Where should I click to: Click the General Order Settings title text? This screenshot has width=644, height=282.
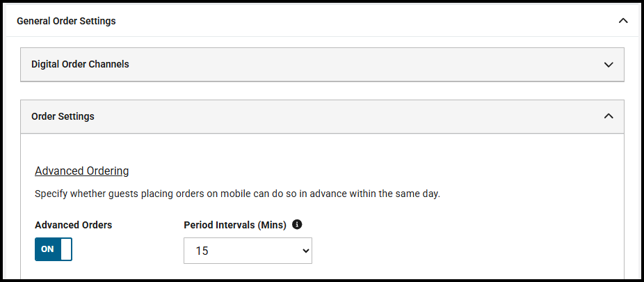click(66, 21)
